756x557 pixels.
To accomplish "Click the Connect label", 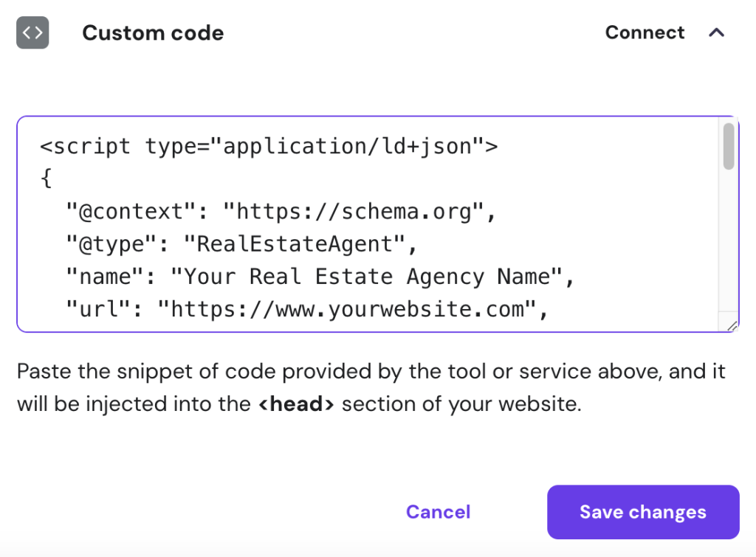I will [x=645, y=32].
